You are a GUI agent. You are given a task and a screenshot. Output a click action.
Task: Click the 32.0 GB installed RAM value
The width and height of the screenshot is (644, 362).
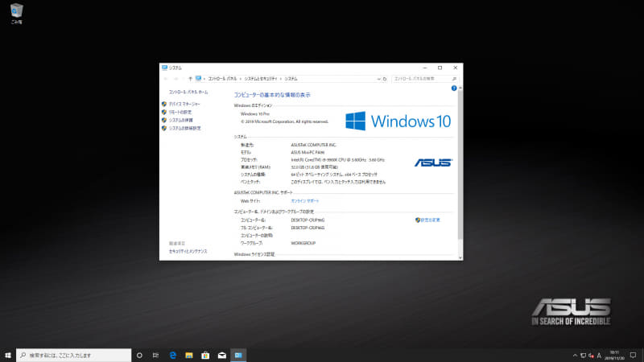[314, 167]
